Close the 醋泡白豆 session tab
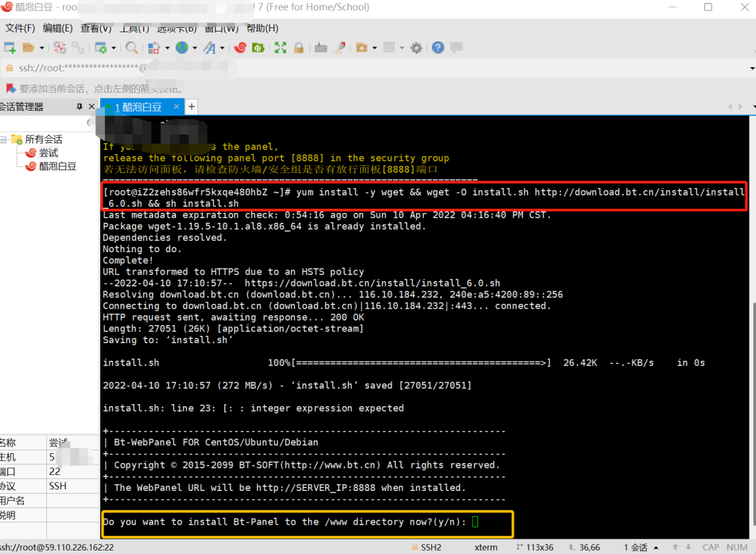The image size is (756, 554). [176, 106]
